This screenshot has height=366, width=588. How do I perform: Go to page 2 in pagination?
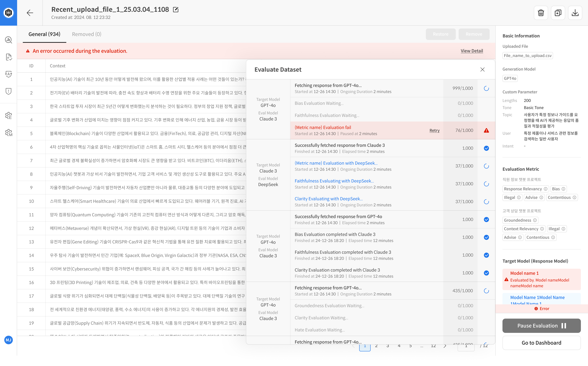click(x=376, y=346)
